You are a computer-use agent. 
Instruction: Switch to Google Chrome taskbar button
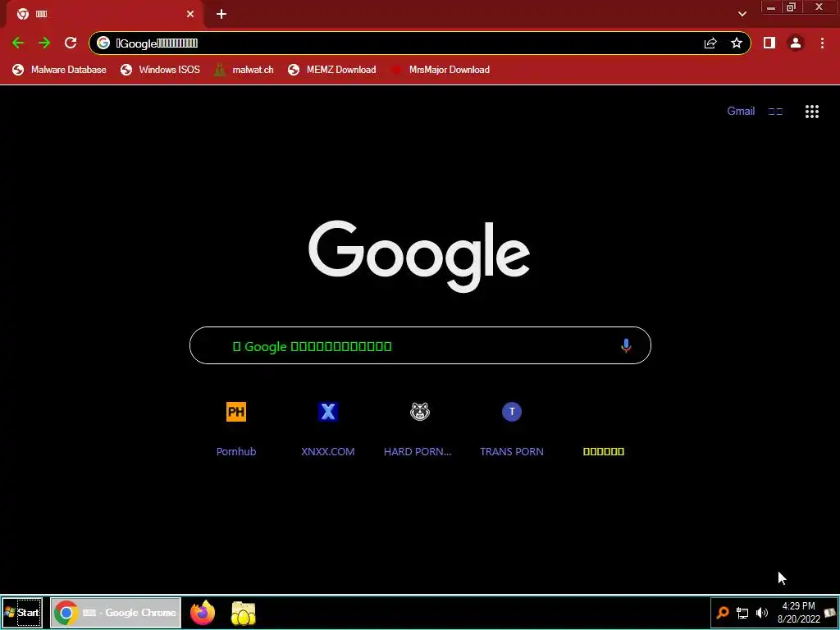coord(116,612)
